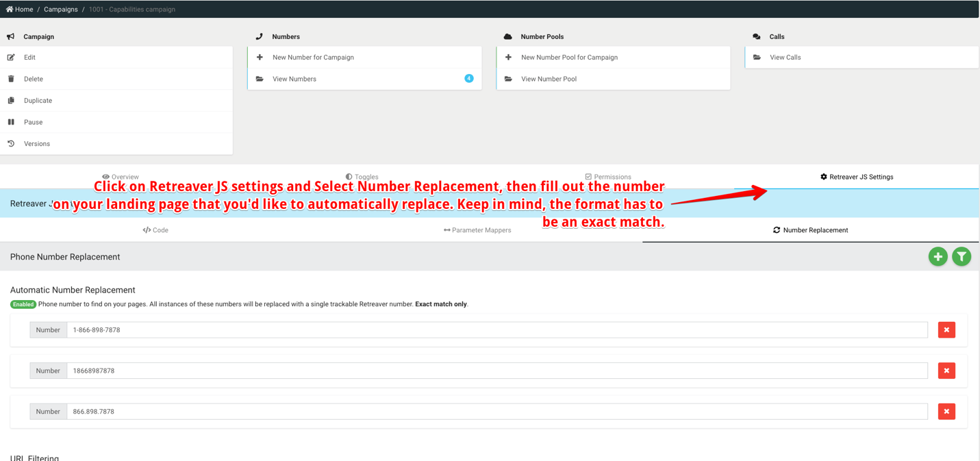Remove the 866.898.7878 number entry
Image resolution: width=980 pixels, height=461 pixels.
(946, 412)
